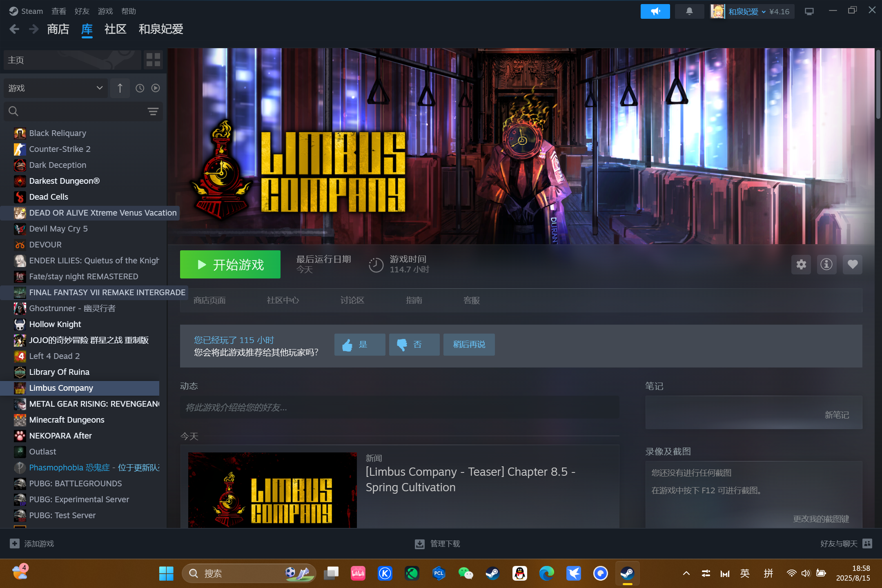
Task: Open Wi-Fi network icon in tray
Action: 791,573
